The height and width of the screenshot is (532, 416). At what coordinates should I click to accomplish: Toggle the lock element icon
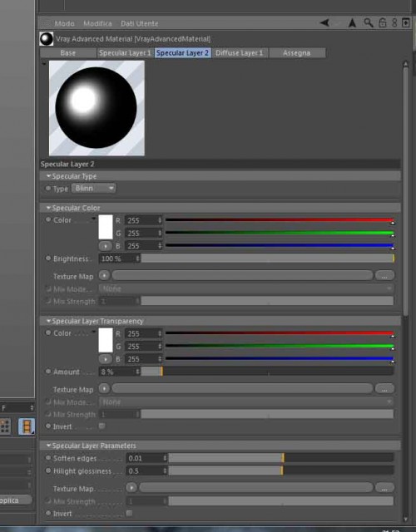(383, 22)
